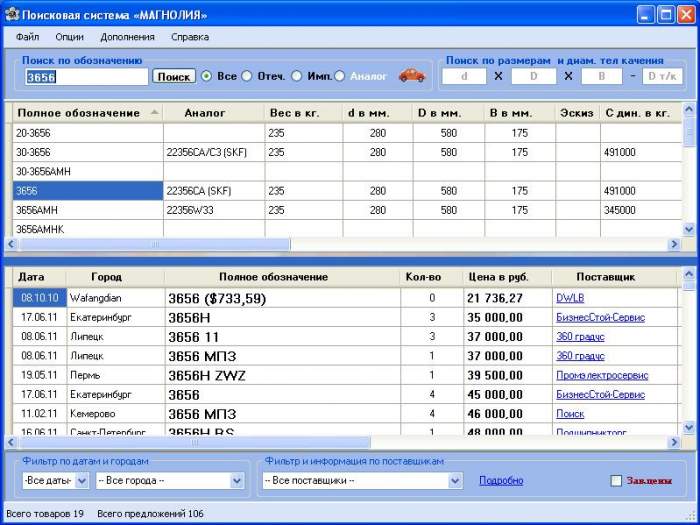700x525 pixels.
Task: Click the lower table horizontal scroll right arrow
Action: [674, 442]
